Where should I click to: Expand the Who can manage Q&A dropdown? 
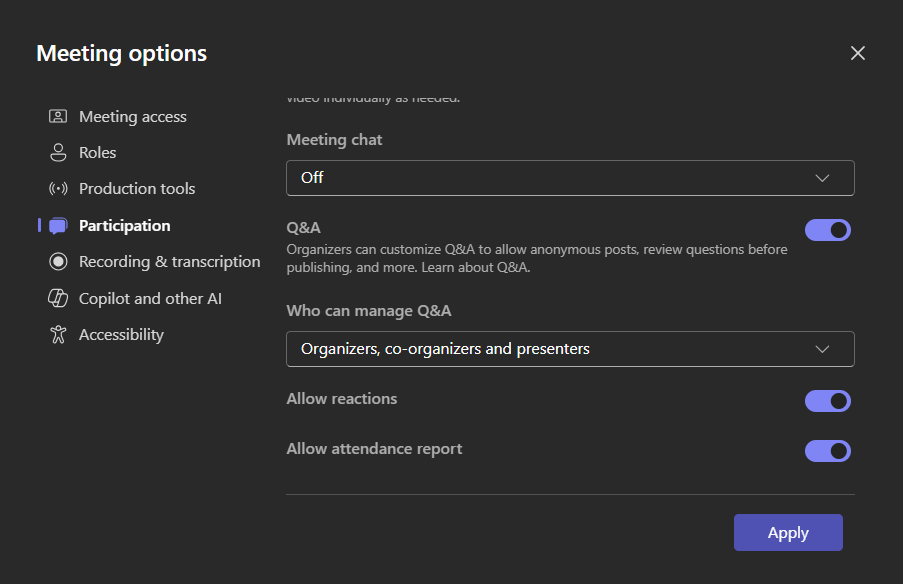coord(570,348)
